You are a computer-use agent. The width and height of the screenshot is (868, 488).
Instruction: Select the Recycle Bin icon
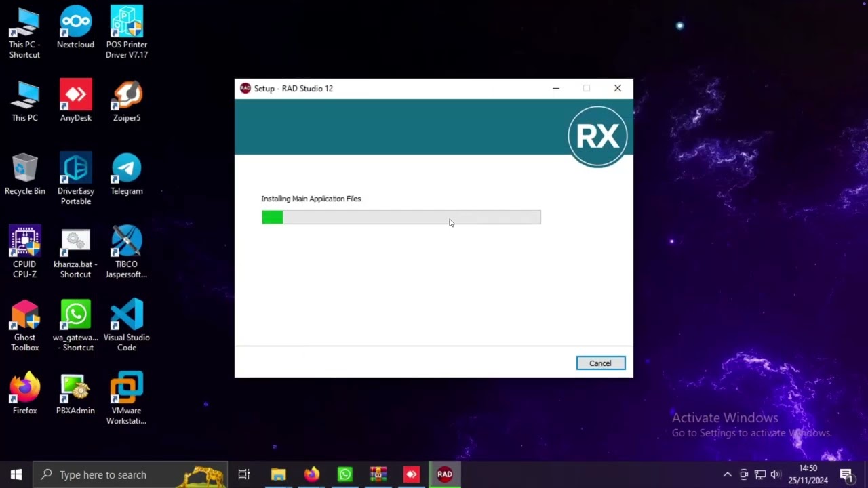[24, 174]
